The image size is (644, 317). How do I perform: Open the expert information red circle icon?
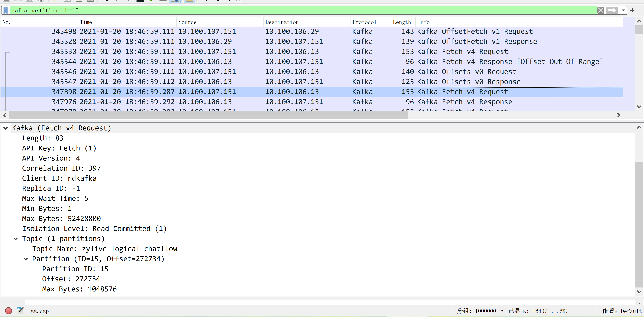(9, 311)
